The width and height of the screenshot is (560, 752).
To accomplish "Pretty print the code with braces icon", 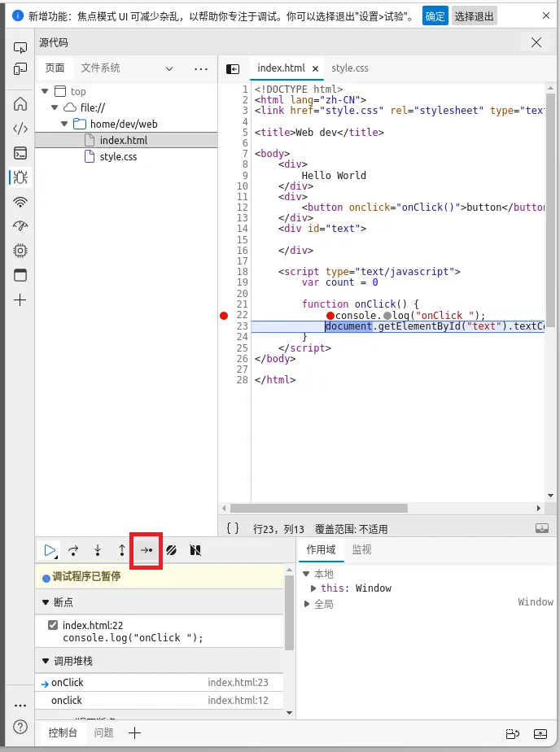I will click(x=233, y=528).
